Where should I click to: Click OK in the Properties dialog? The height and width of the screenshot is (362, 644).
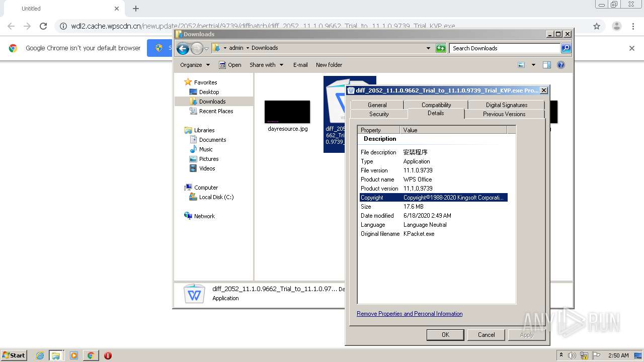pyautogui.click(x=445, y=335)
